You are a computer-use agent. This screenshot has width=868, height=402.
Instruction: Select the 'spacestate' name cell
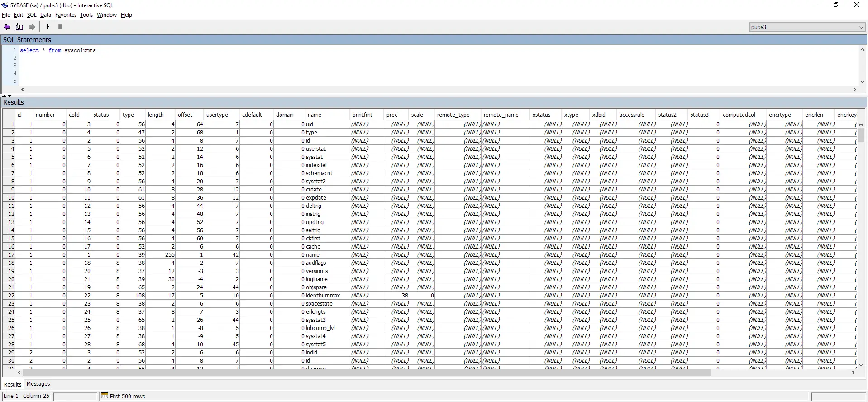coord(328,304)
